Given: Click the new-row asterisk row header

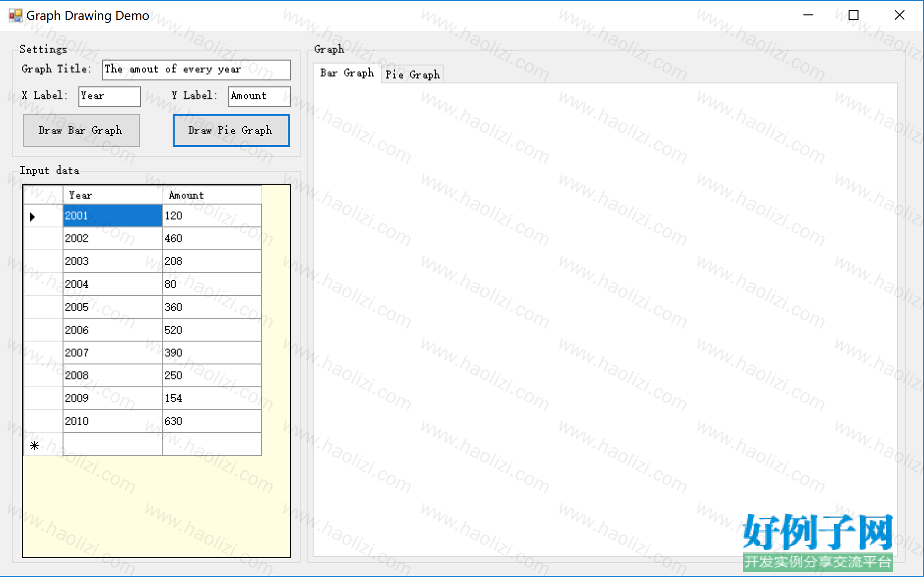Looking at the screenshot, I should pyautogui.click(x=43, y=444).
